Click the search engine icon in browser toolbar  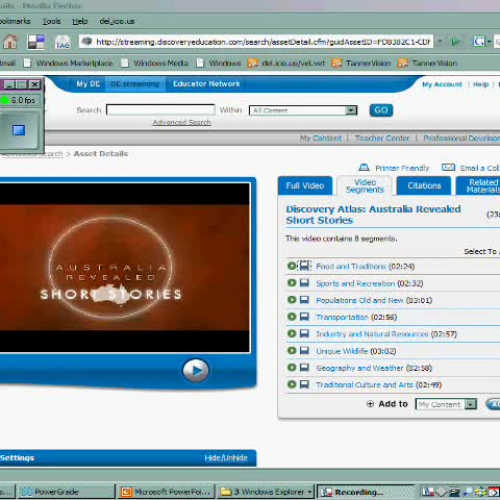[x=479, y=42]
